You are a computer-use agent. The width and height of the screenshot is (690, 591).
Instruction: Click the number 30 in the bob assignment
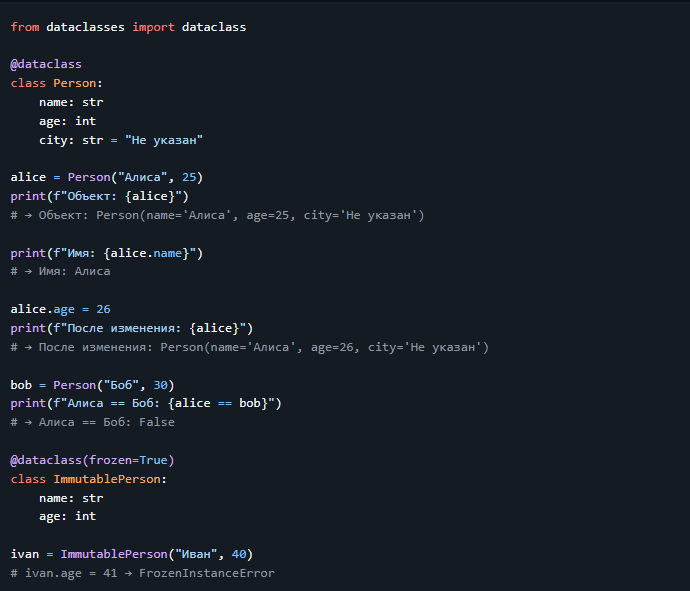(164, 385)
